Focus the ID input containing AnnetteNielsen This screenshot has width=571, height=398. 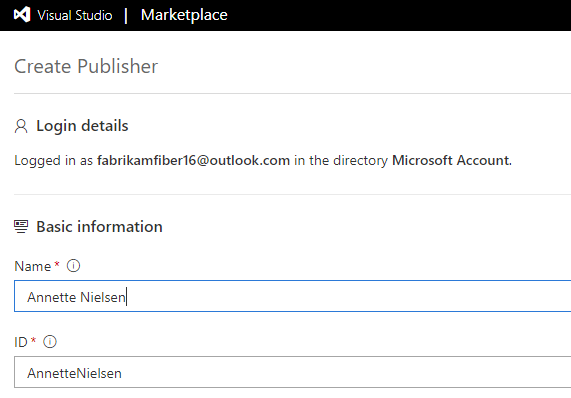(292, 372)
